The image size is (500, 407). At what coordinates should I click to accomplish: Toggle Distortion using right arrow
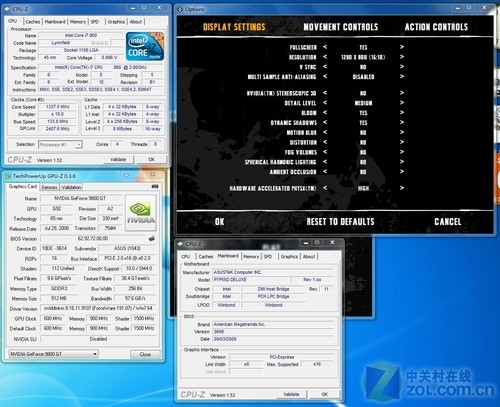coord(402,142)
